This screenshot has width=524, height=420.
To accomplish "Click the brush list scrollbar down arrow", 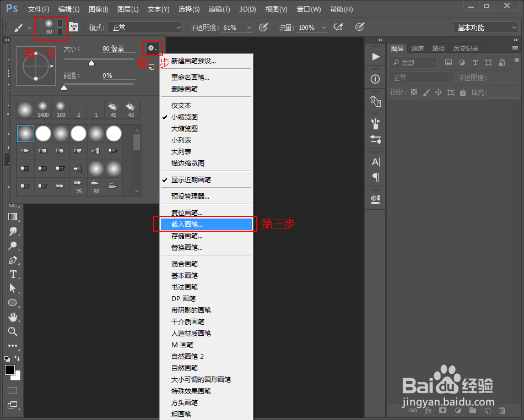I will 137,191.
